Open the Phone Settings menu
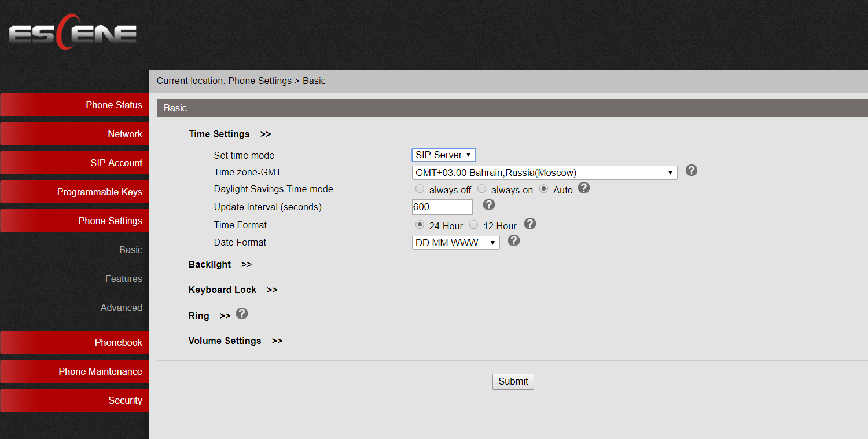The width and height of the screenshot is (868, 439). coord(75,221)
